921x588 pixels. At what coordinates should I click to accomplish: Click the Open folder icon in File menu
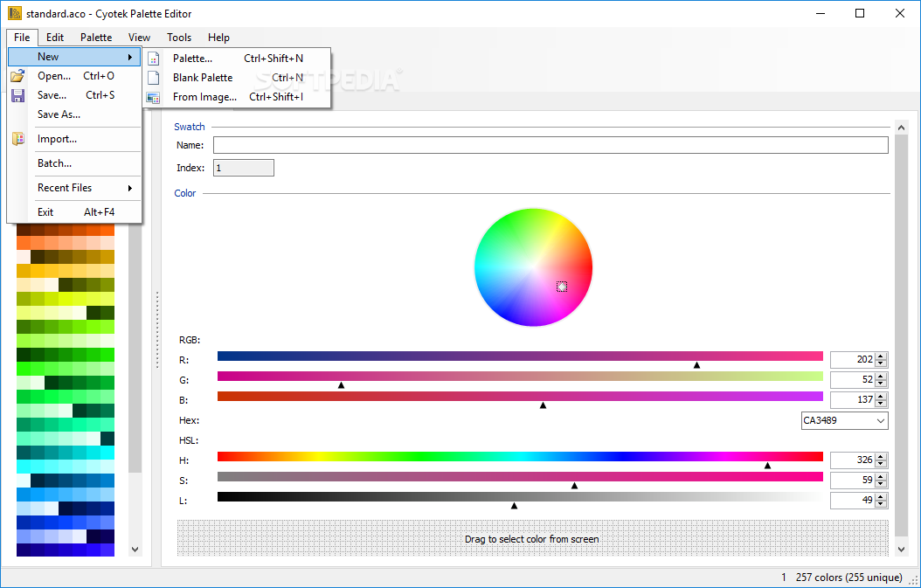pyautogui.click(x=17, y=76)
